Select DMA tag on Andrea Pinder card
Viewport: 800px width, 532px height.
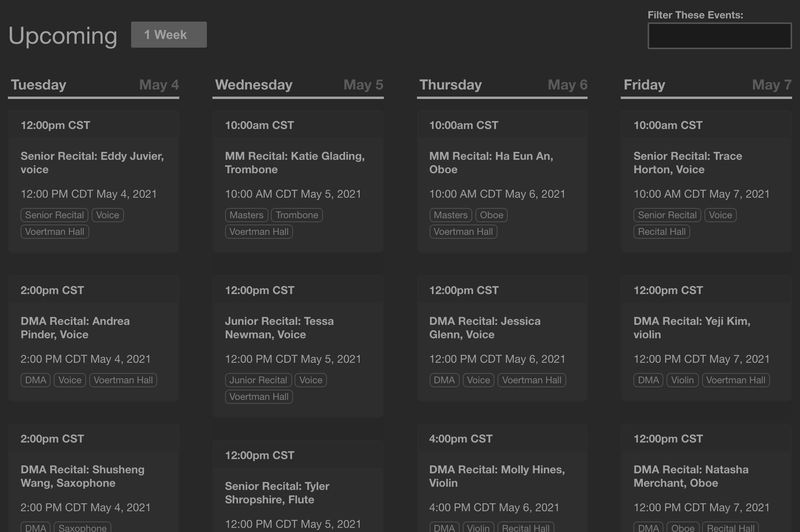click(36, 380)
